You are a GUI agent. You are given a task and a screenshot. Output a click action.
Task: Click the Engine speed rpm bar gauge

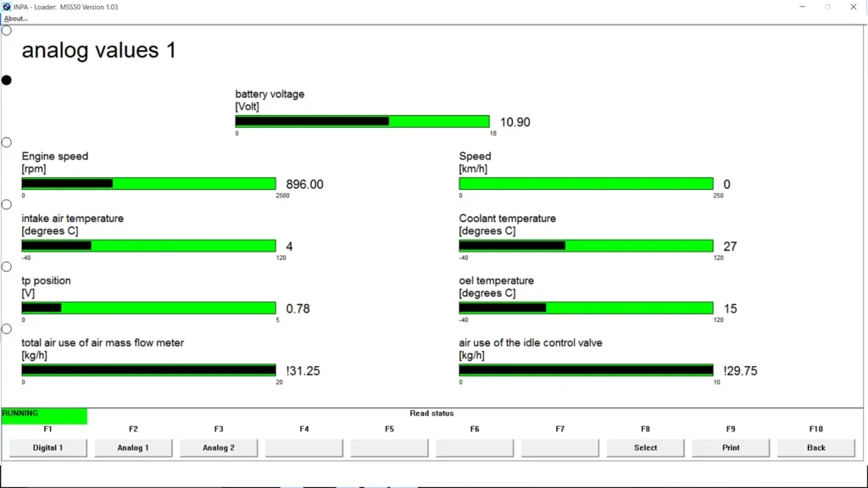point(148,184)
